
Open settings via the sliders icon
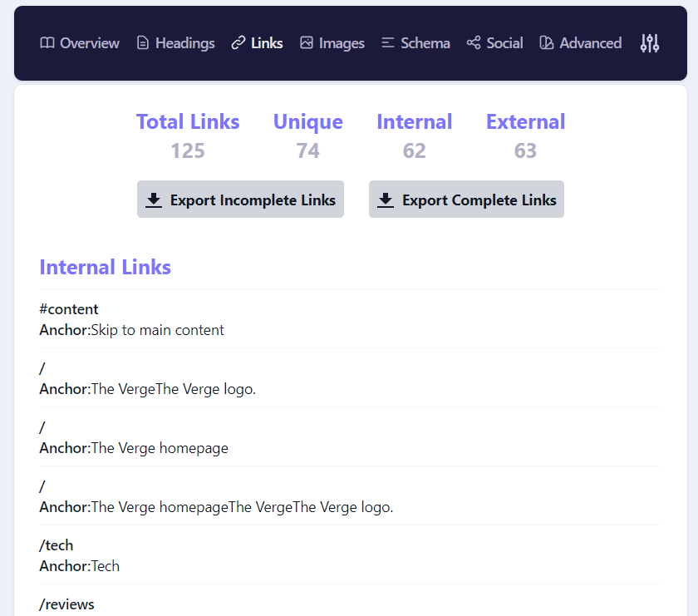coord(650,43)
